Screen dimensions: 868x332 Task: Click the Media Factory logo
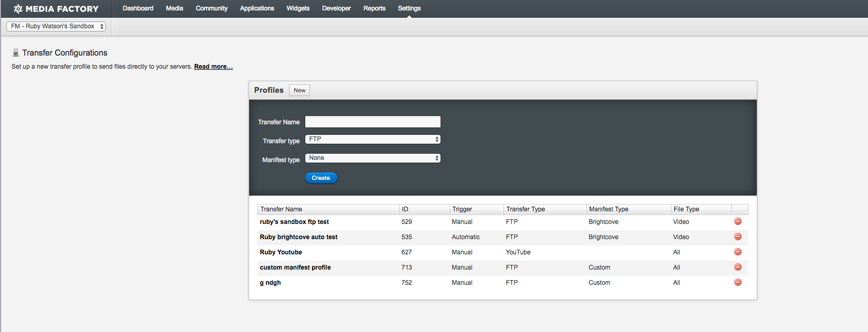(x=56, y=8)
